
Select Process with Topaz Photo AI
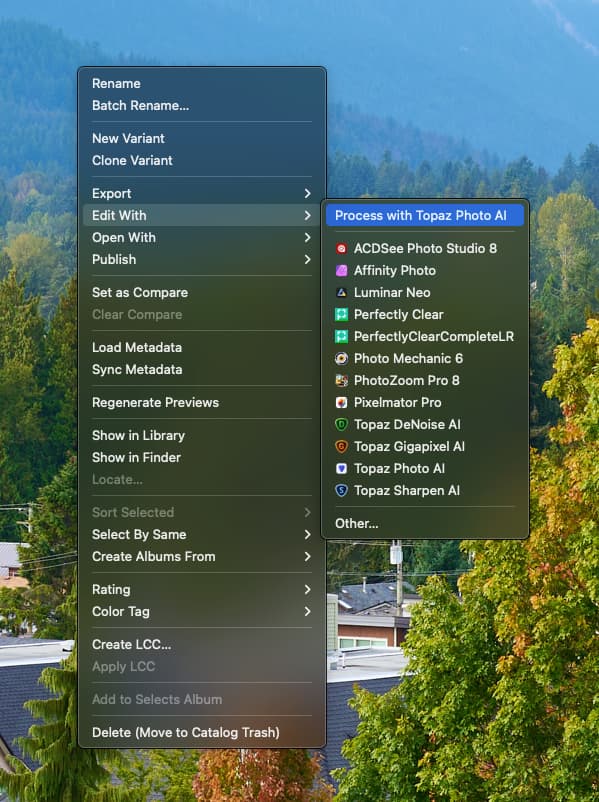tap(425, 215)
